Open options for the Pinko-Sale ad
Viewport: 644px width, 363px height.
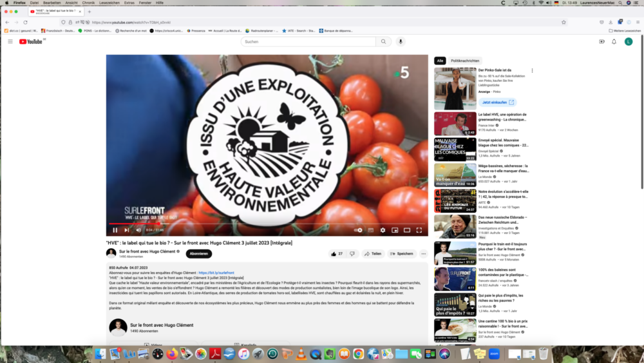pos(532,70)
